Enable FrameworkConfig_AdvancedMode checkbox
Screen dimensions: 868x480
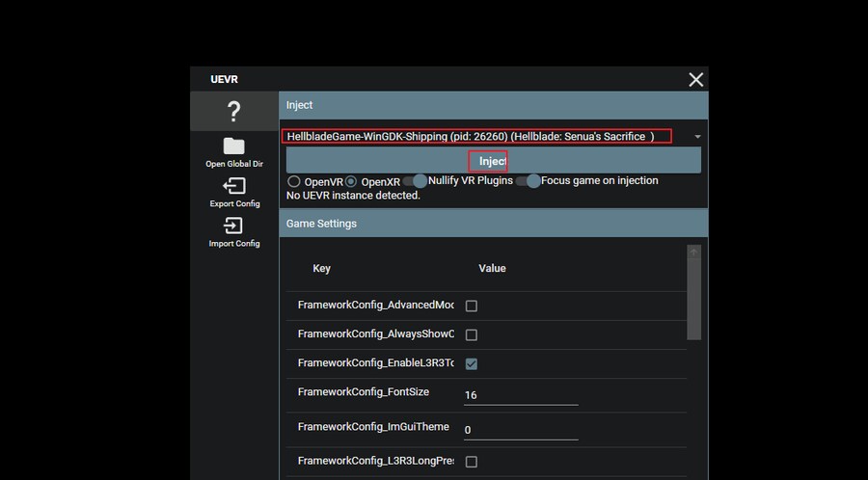click(x=472, y=306)
